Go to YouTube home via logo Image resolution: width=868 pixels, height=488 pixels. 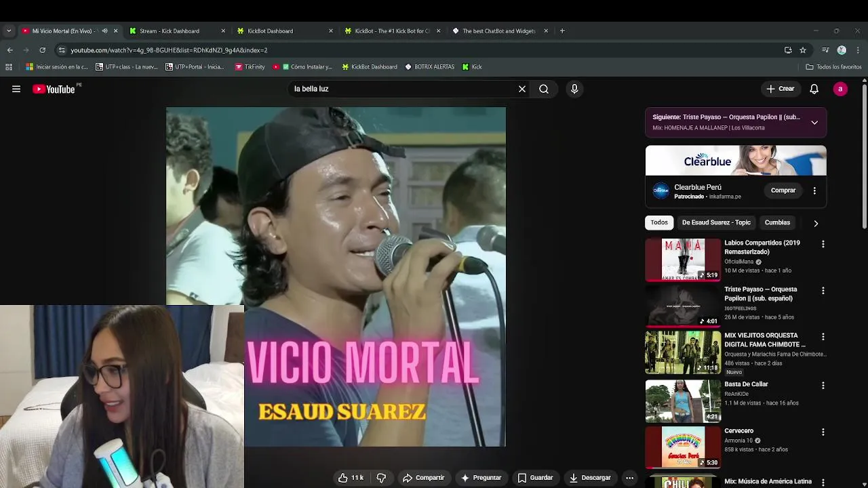click(54, 89)
